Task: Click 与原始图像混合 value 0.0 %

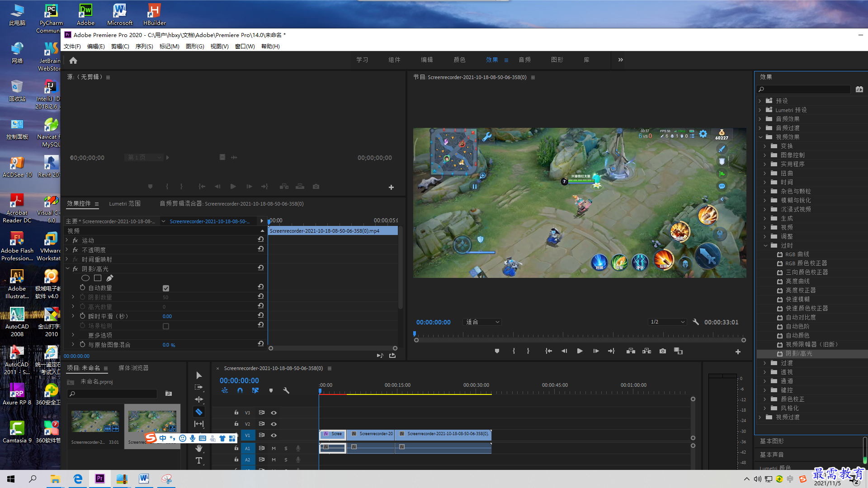Action: [169, 345]
